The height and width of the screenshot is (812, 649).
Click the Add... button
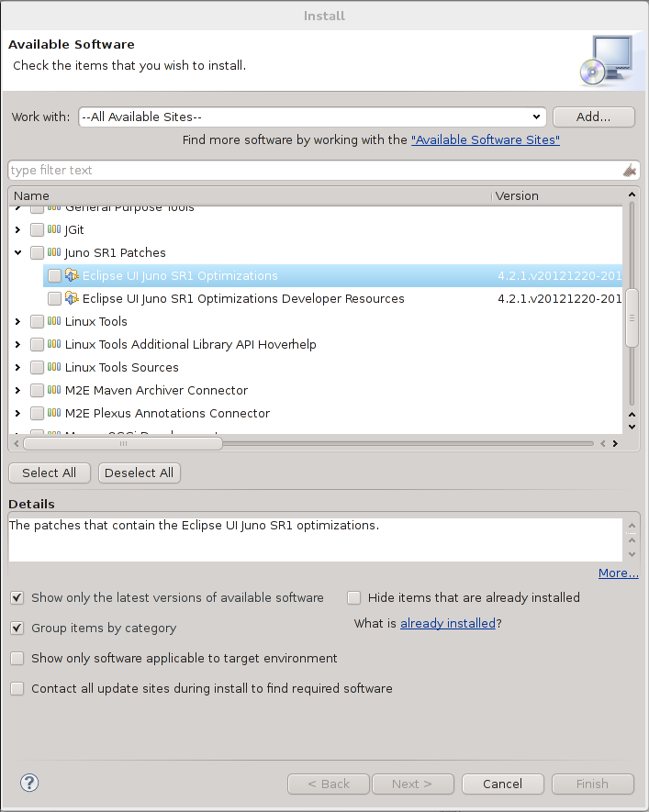594,117
